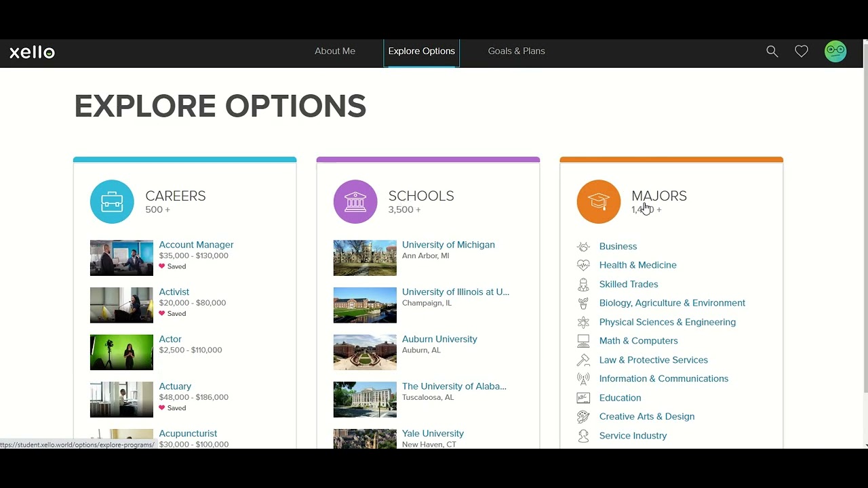The height and width of the screenshot is (488, 868).
Task: Open the About Me tab
Action: click(x=335, y=52)
